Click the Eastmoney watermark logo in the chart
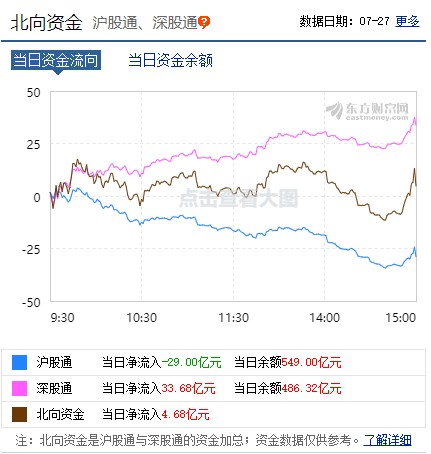 tap(367, 111)
